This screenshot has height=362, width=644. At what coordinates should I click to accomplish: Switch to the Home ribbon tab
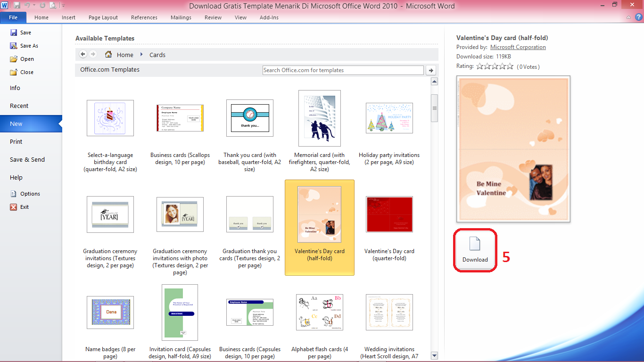41,17
